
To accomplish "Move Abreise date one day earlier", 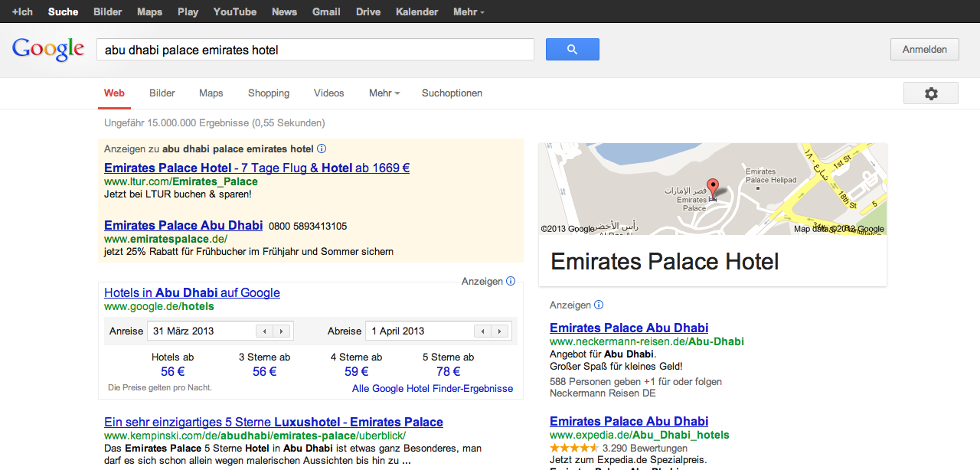I will click(482, 331).
